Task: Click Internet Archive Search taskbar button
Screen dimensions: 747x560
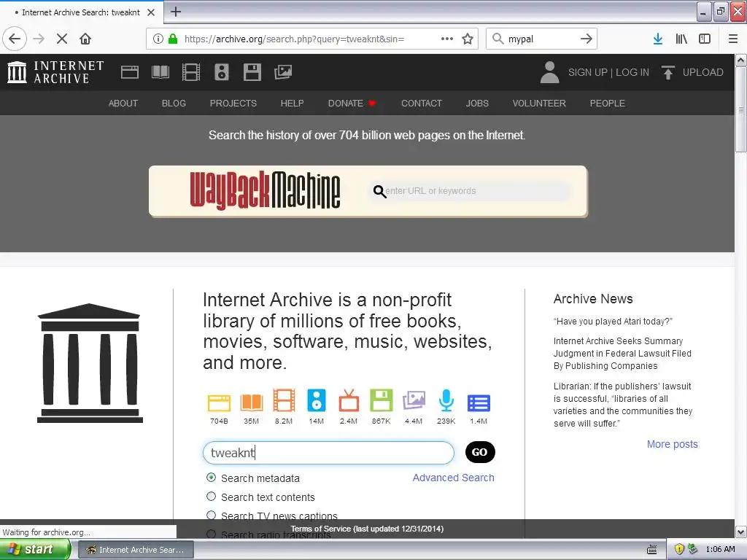Action: (x=136, y=550)
